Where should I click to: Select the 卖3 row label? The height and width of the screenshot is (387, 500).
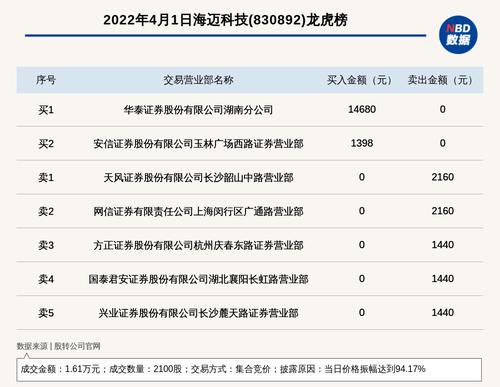(46, 245)
